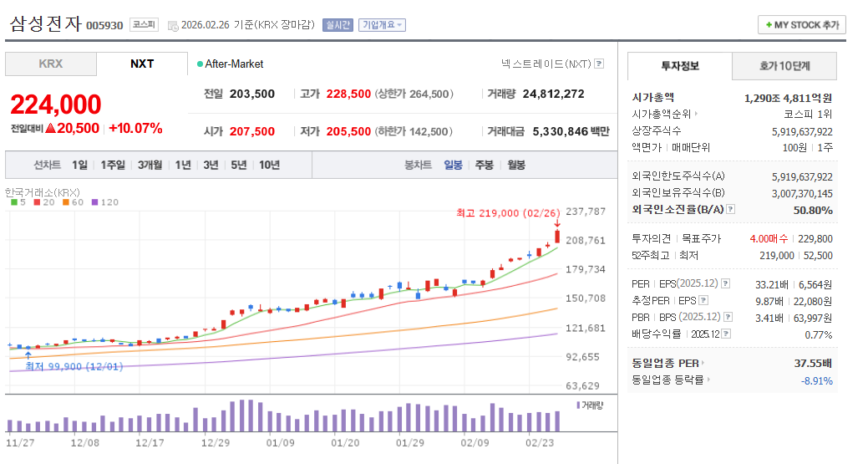This screenshot has height=464, width=868.
Task: Select the 월봉 candlestick chart
Action: [516, 165]
